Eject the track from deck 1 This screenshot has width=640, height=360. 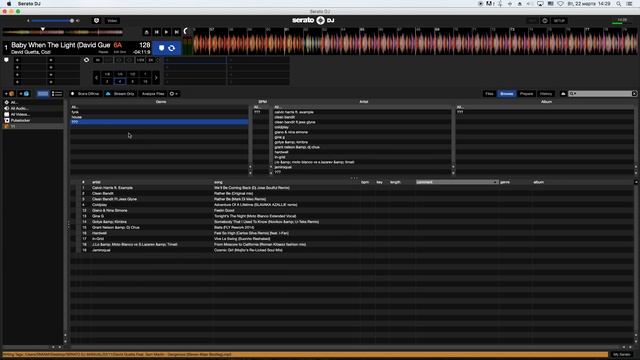coord(147,32)
